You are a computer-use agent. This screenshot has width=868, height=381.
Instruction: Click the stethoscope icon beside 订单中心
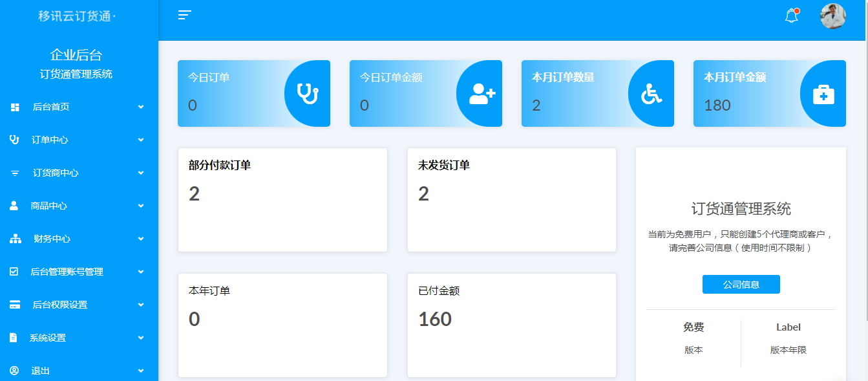[x=14, y=140]
